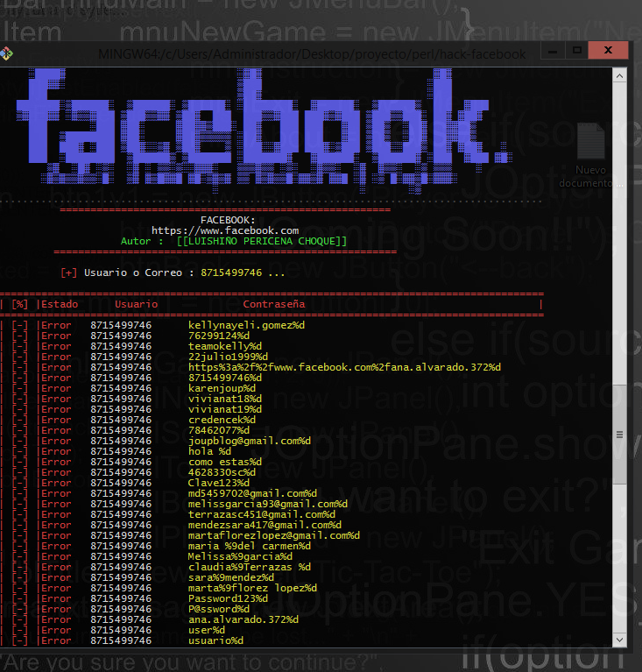Screen dimensions: 642x672
Task: Click the vertical scrollbar thumb in terminal
Action: pyautogui.click(x=620, y=435)
